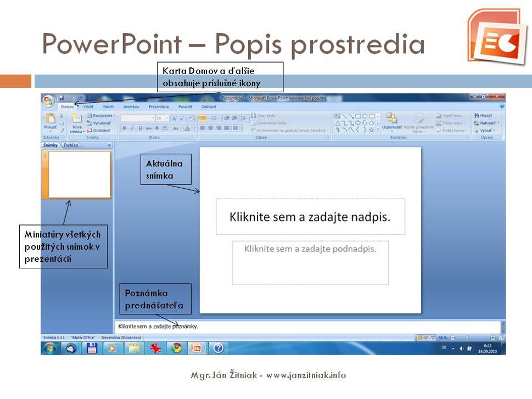Image resolution: width=532 pixels, height=399 pixels.
Task: Switch to the Snímky pane tab
Action: tap(51, 145)
